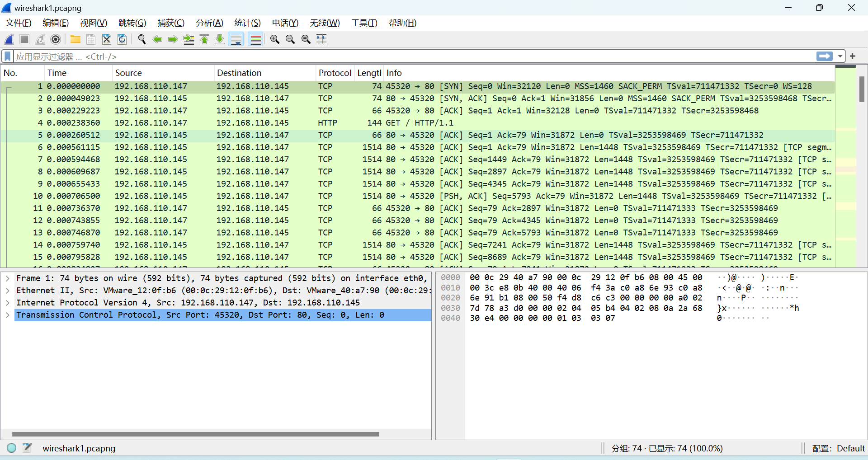Click the display filter bookmark icon
Image resolution: width=868 pixels, height=460 pixels.
[x=8, y=56]
